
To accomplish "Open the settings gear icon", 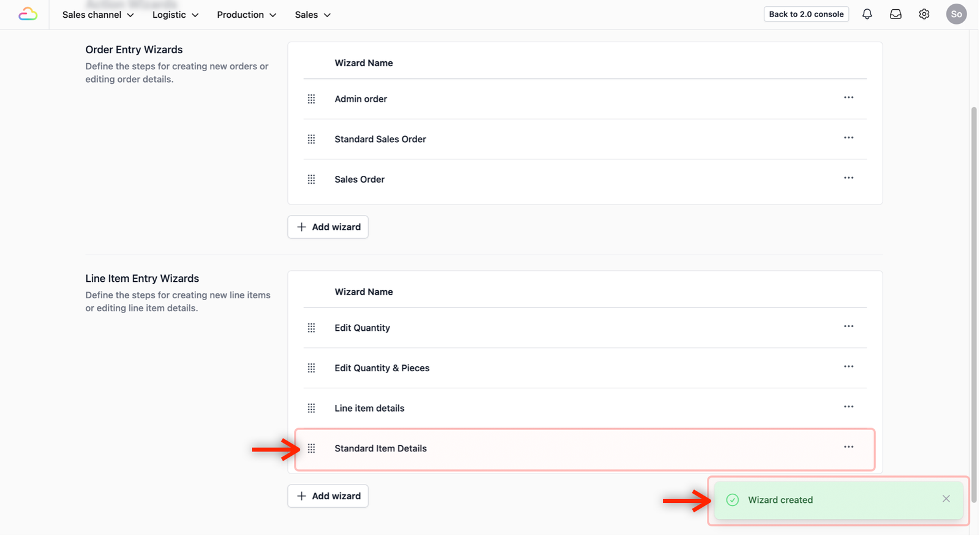I will coord(924,14).
